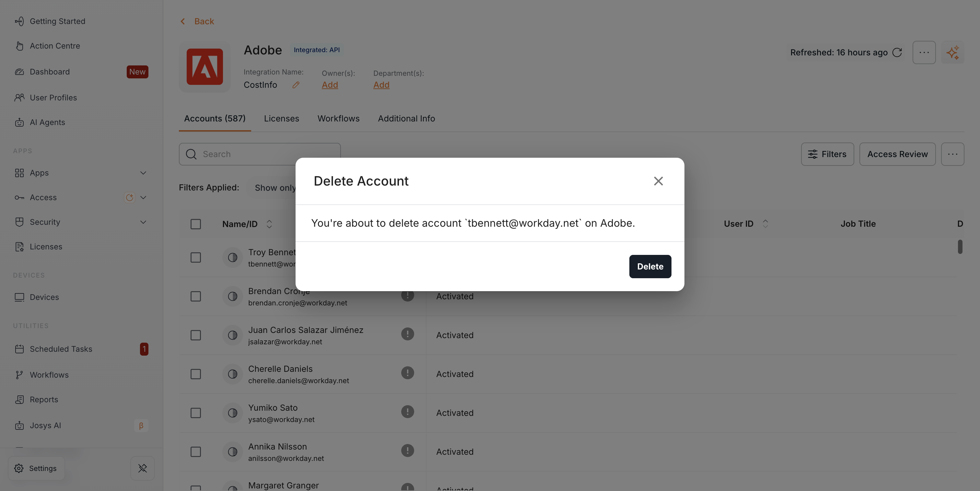Image resolution: width=980 pixels, height=491 pixels.
Task: Click the Access update badge icon
Action: point(130,198)
